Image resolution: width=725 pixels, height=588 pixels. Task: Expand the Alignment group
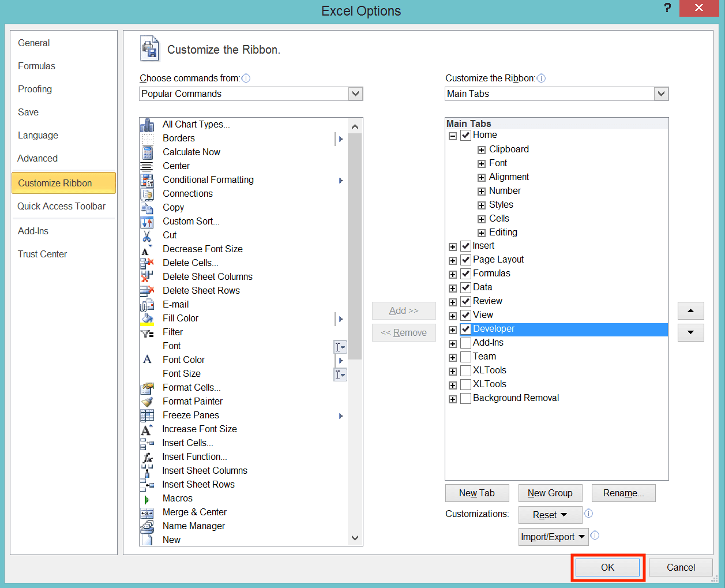pyautogui.click(x=482, y=178)
